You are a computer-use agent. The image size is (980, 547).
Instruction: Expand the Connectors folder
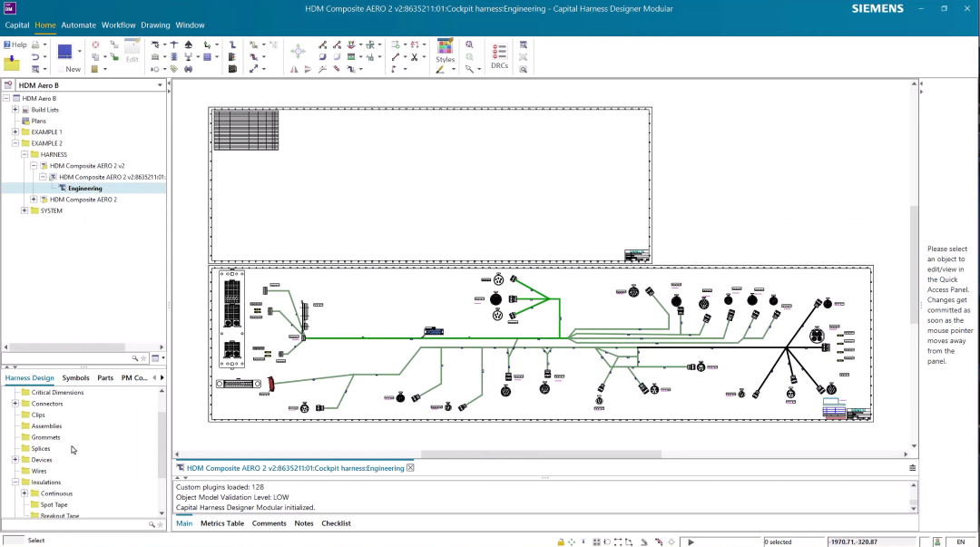[15, 404]
